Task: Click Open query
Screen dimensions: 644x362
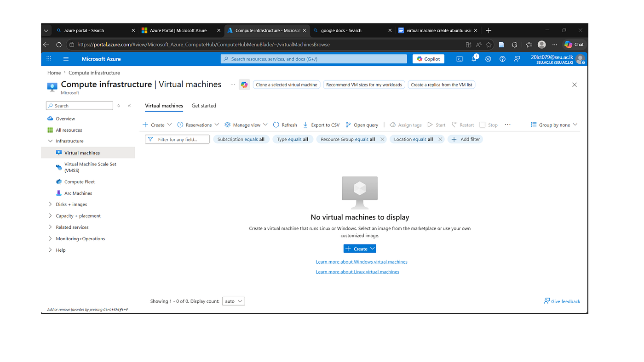Action: click(x=362, y=125)
